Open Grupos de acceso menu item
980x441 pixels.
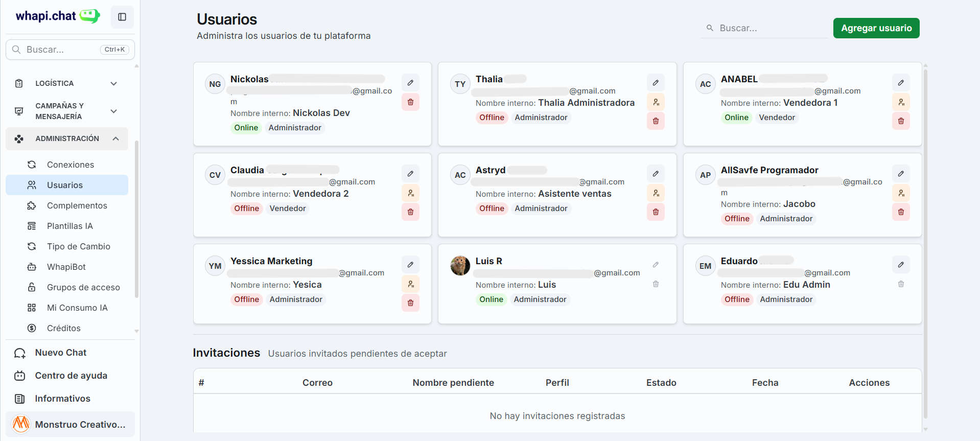(67, 287)
